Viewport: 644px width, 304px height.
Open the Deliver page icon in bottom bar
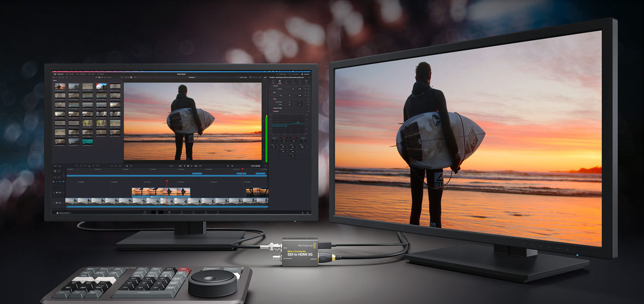[218, 212]
